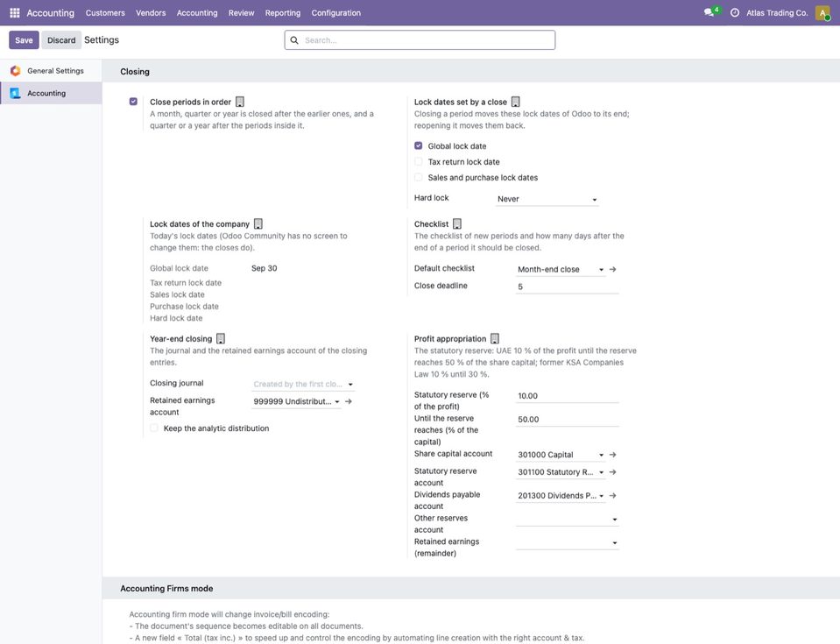Open the apps grid menu icon

pos(15,12)
